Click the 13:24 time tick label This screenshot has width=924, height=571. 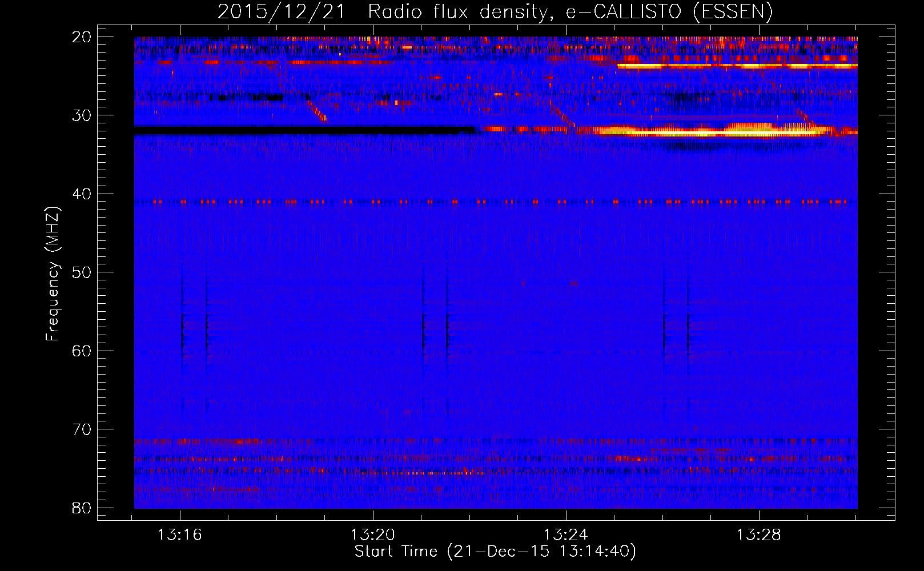pos(565,535)
